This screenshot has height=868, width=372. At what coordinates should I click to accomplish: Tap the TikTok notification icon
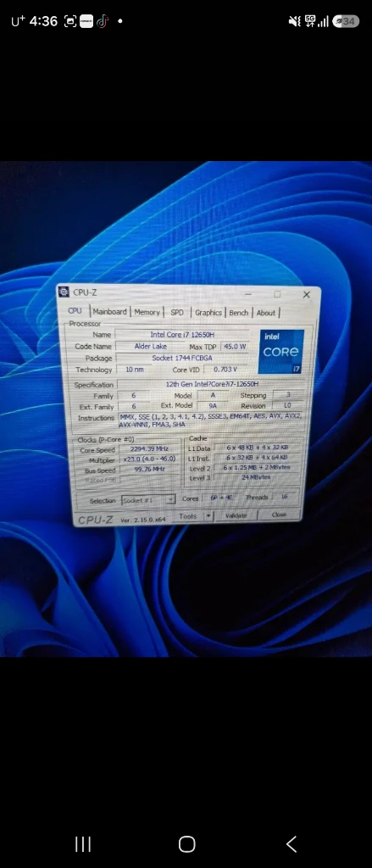coord(103,21)
